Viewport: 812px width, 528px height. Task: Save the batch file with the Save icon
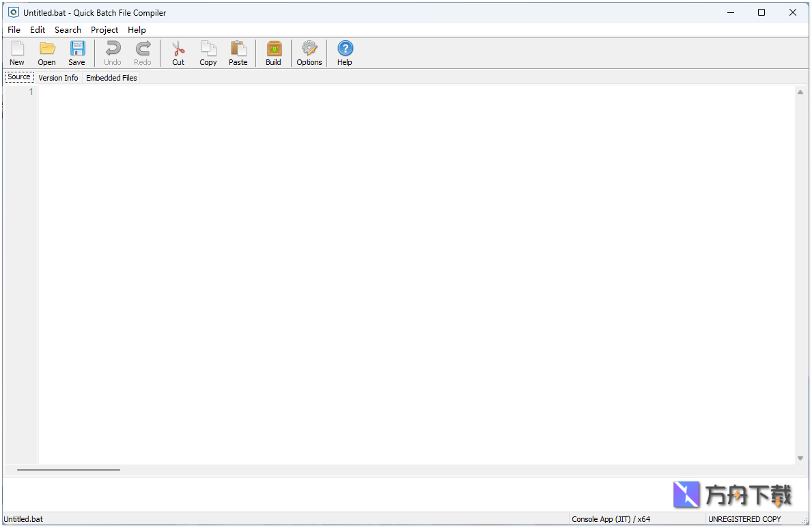(x=76, y=53)
